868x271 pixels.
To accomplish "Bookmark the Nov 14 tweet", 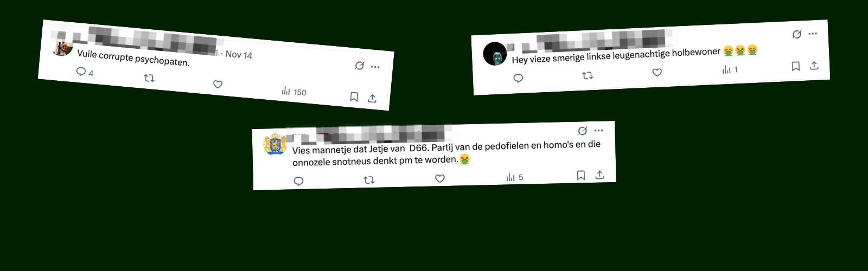I will coord(354,97).
